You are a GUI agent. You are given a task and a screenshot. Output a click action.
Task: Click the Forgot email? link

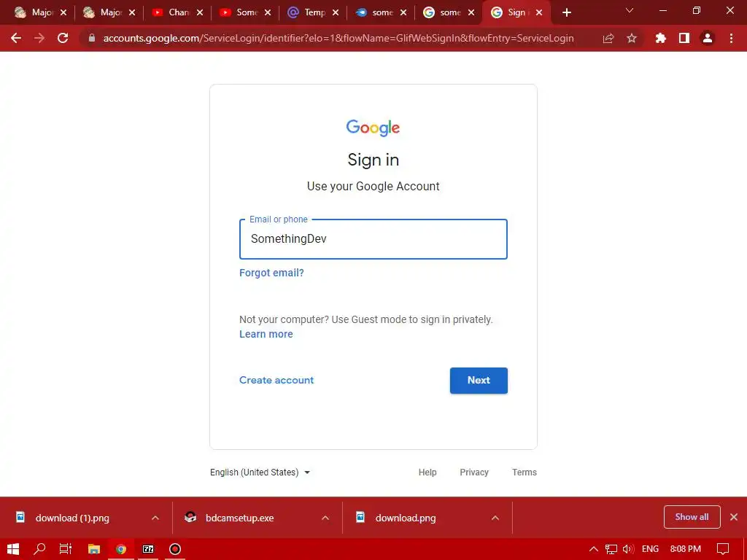coord(271,273)
